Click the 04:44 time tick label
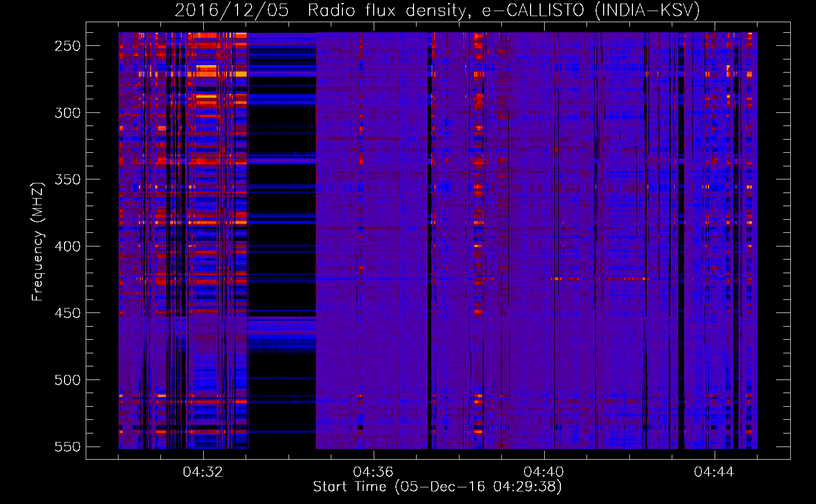The height and width of the screenshot is (504, 816). tap(714, 472)
